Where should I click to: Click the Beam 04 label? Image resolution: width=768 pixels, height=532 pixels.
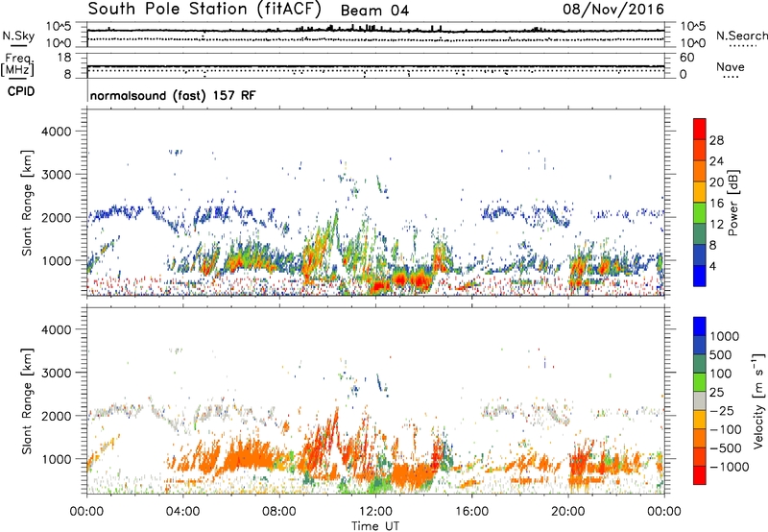tap(374, 11)
